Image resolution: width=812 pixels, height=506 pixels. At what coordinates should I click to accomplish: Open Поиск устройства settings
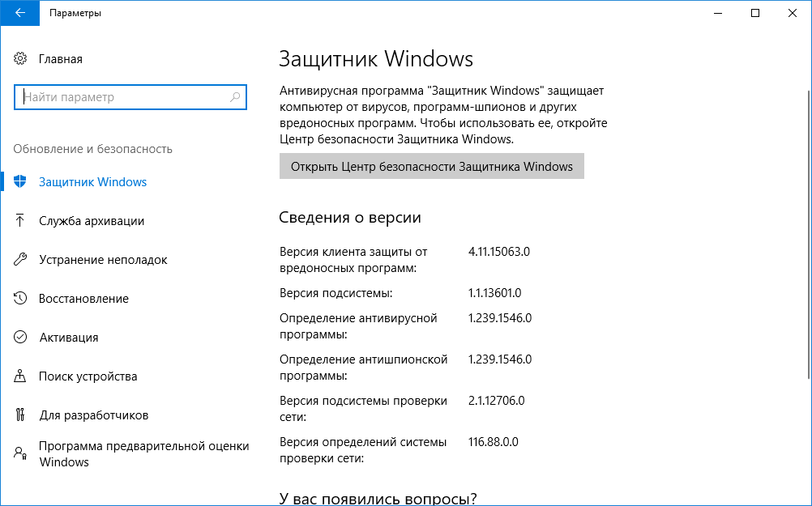click(x=88, y=376)
